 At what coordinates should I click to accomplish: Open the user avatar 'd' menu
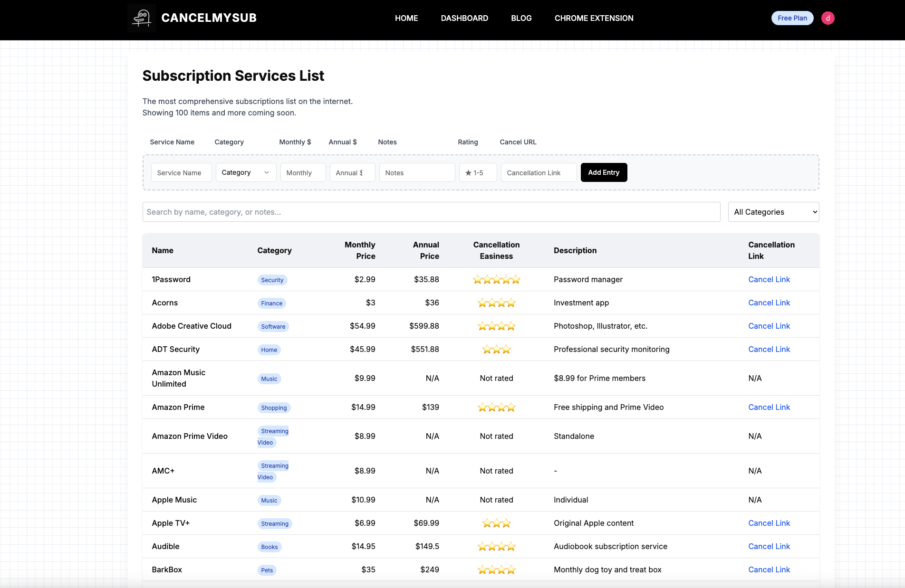point(828,18)
